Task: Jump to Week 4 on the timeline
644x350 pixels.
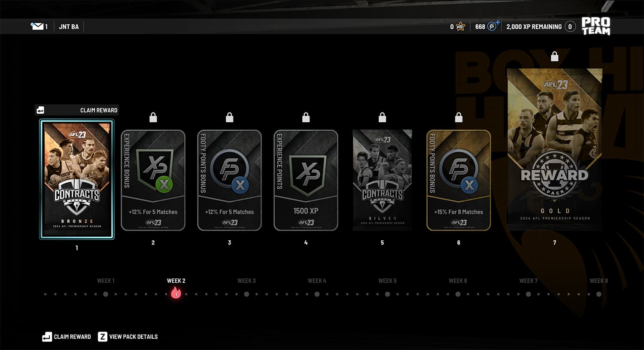Action: click(317, 294)
